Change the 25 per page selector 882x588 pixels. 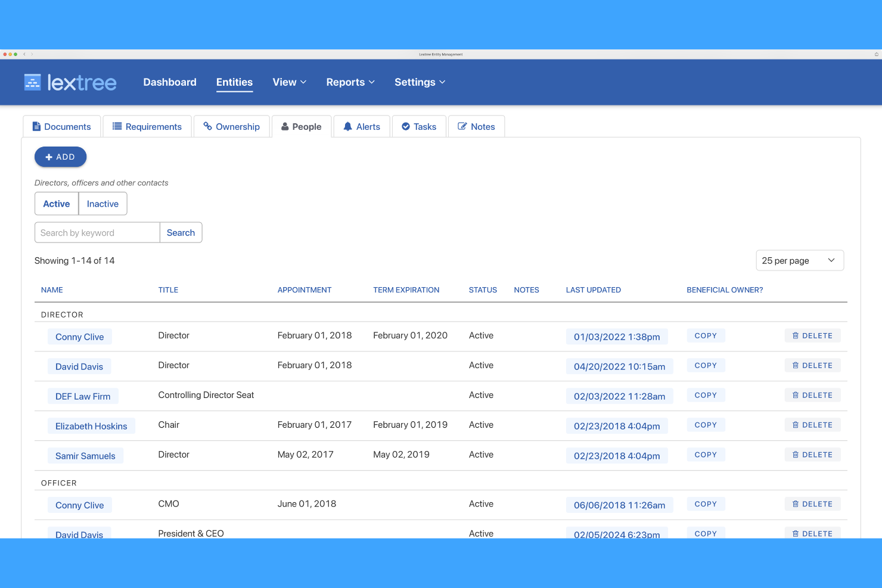(799, 260)
